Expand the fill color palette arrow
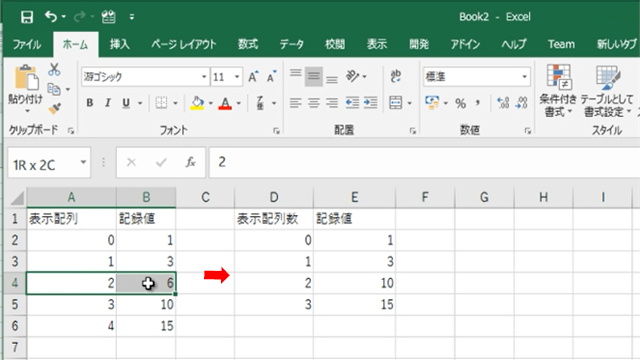Image resolution: width=640 pixels, height=360 pixels. [x=211, y=103]
